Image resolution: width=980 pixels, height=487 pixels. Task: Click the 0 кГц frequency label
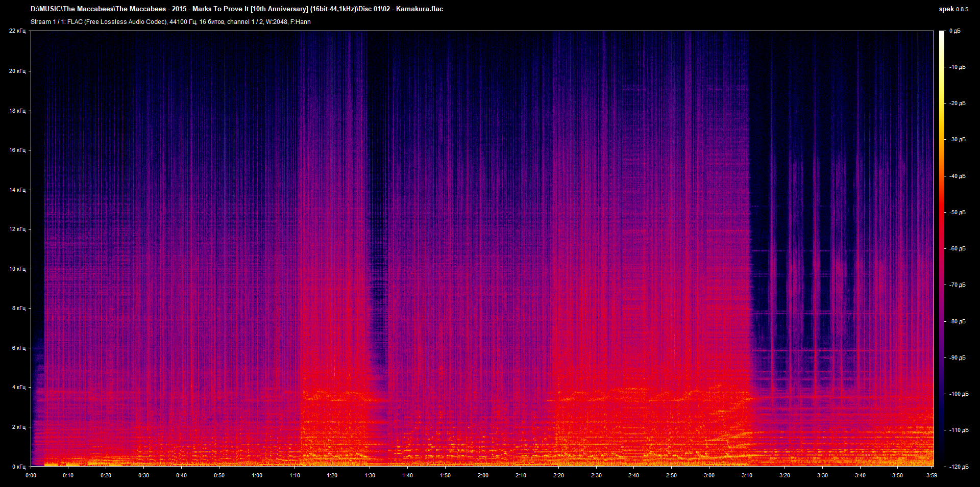pos(19,467)
